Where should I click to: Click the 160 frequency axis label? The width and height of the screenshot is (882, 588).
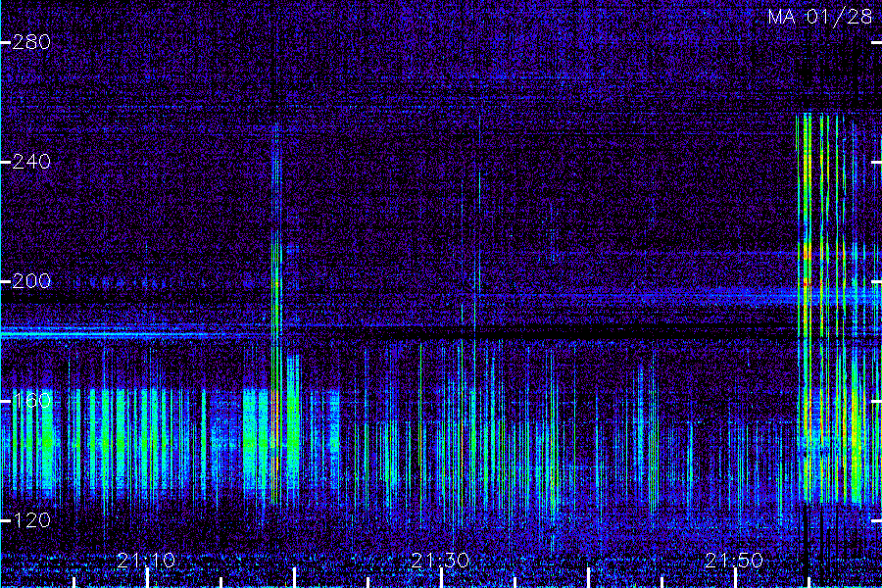pyautogui.click(x=31, y=401)
